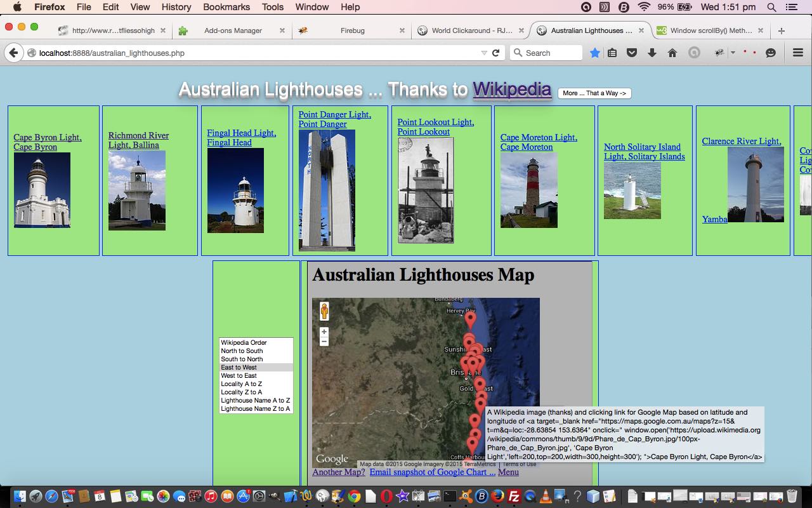
Task: Open Firebug dropdown arrow
Action: pyautogui.click(x=733, y=53)
